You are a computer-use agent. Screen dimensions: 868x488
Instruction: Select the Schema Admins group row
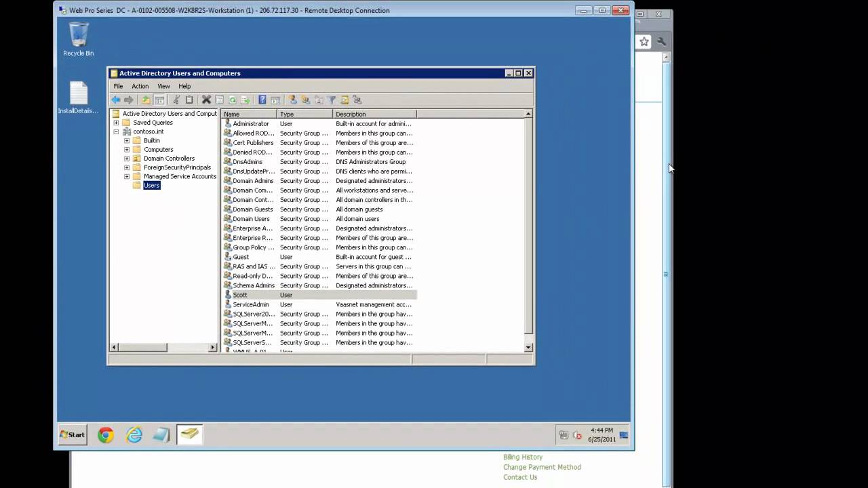(319, 285)
